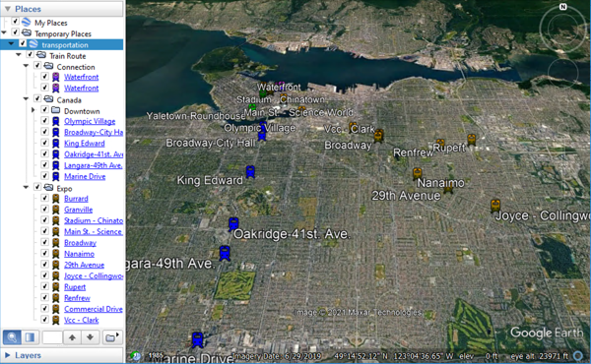591x364 pixels.
Task: Click the Places panel title
Action: click(x=28, y=9)
